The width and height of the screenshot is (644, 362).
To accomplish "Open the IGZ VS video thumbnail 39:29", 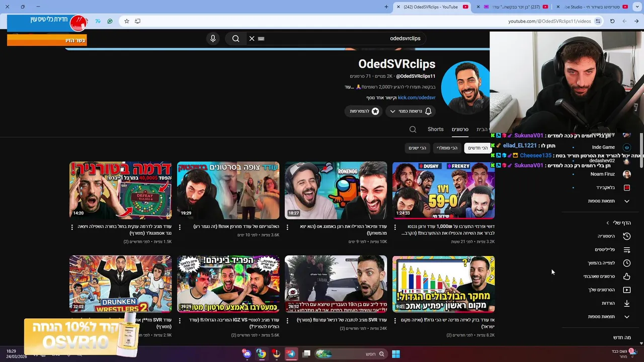I will pos(228,284).
